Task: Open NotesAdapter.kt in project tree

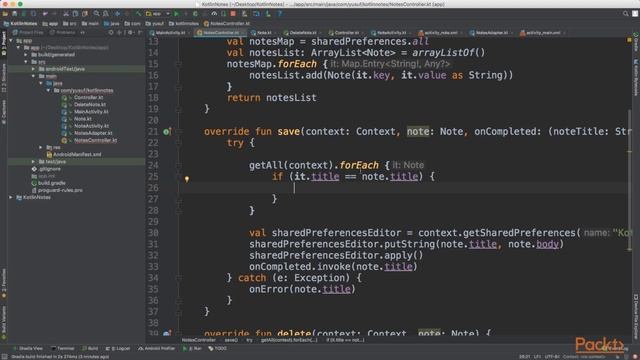Action: pos(93,133)
